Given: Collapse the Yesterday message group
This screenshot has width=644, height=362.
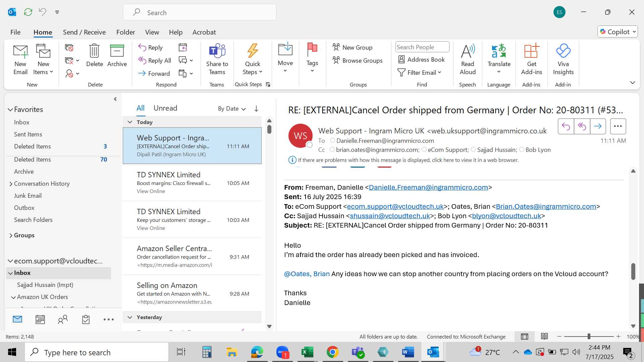Looking at the screenshot, I should point(130,317).
